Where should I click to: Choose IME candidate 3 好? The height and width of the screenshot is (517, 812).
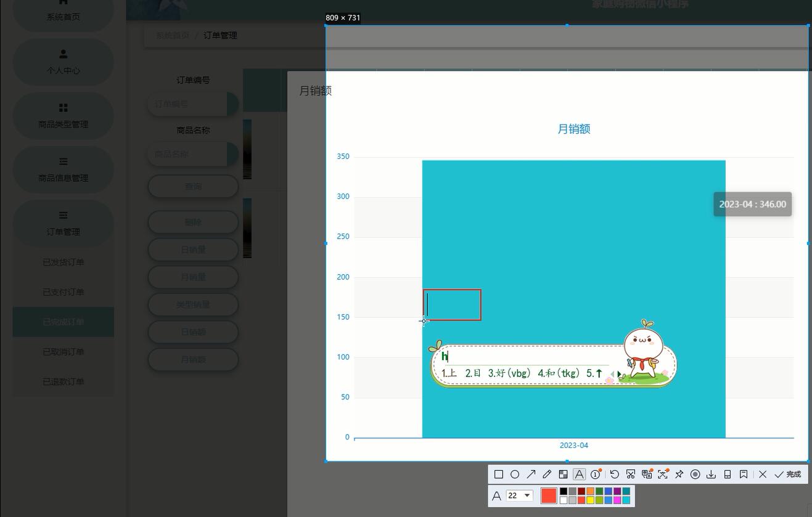pos(509,373)
